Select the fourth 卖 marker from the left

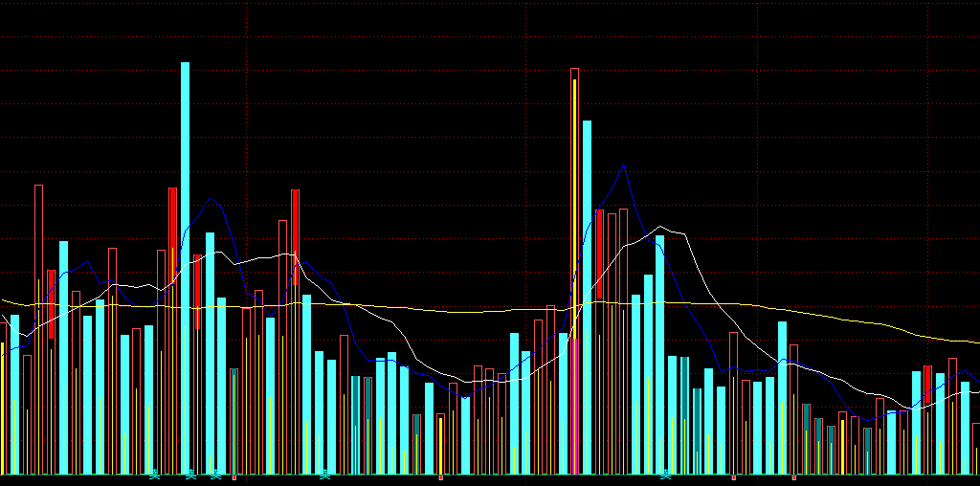click(325, 475)
